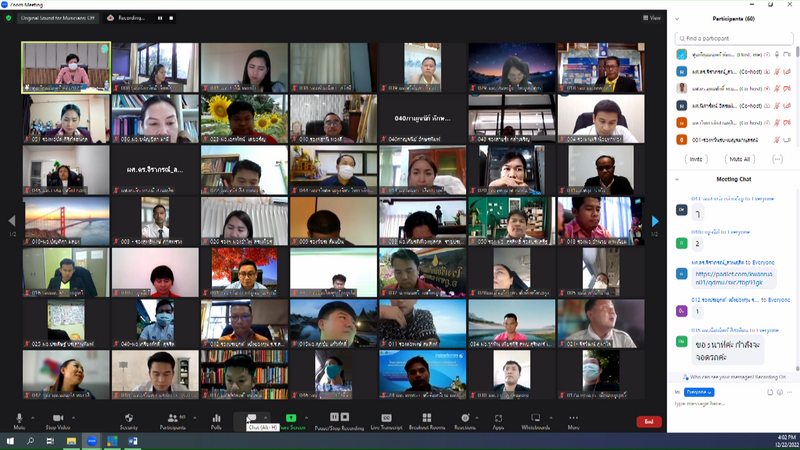The height and width of the screenshot is (450, 800).
Task: Click the Find a participant search field
Action: 735,38
